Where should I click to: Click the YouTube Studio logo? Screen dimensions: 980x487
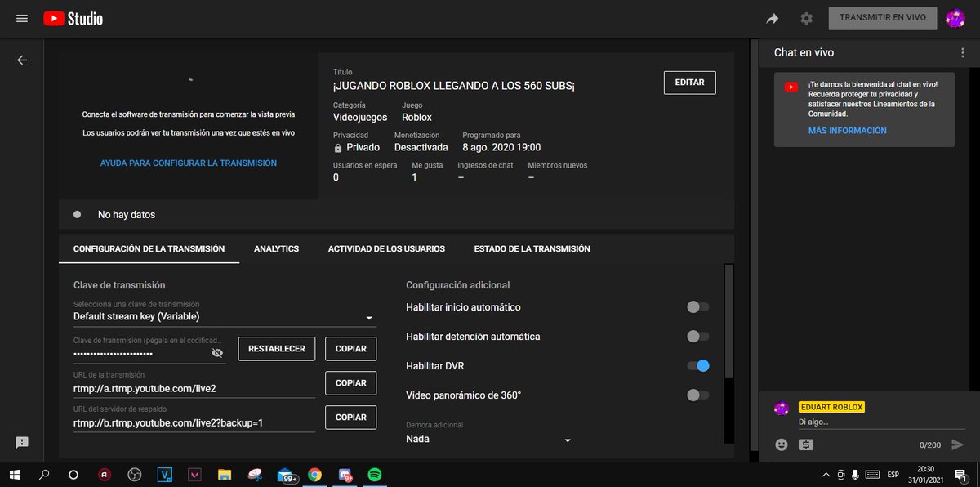tap(73, 18)
